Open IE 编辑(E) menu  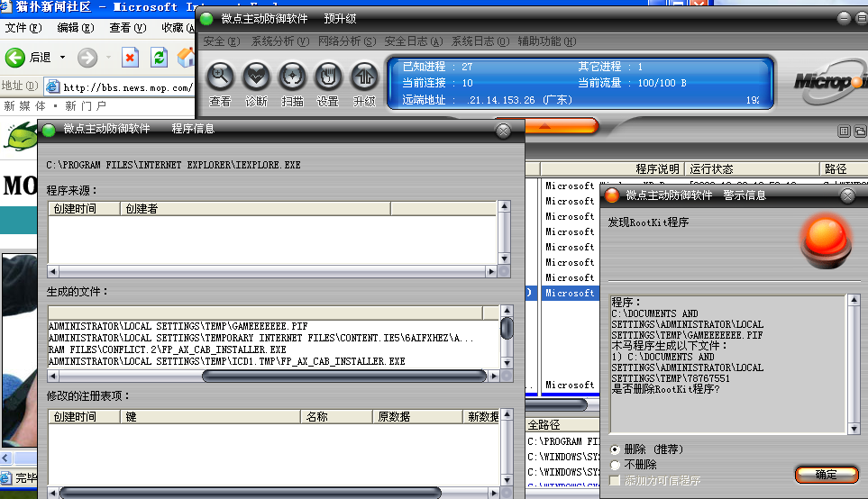pyautogui.click(x=76, y=28)
